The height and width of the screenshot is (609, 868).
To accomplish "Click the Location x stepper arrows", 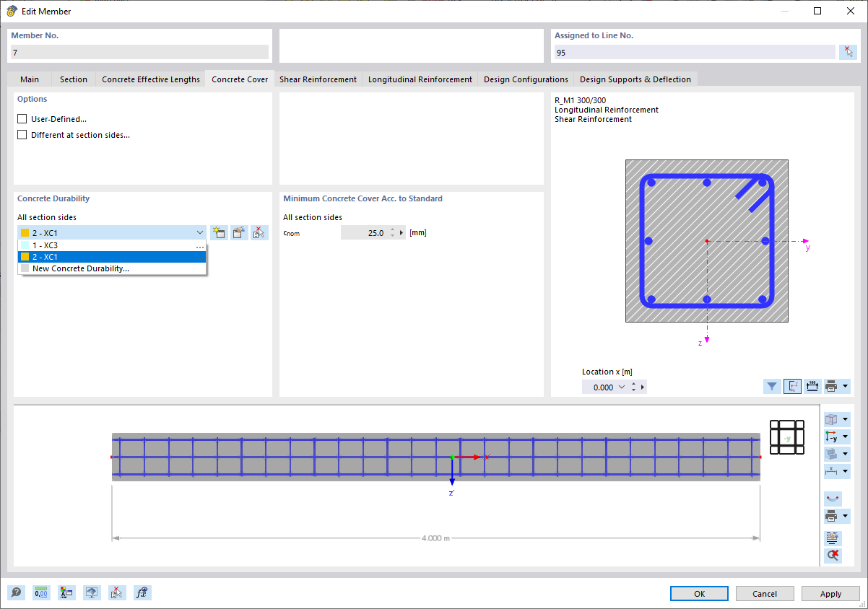I will pos(633,387).
